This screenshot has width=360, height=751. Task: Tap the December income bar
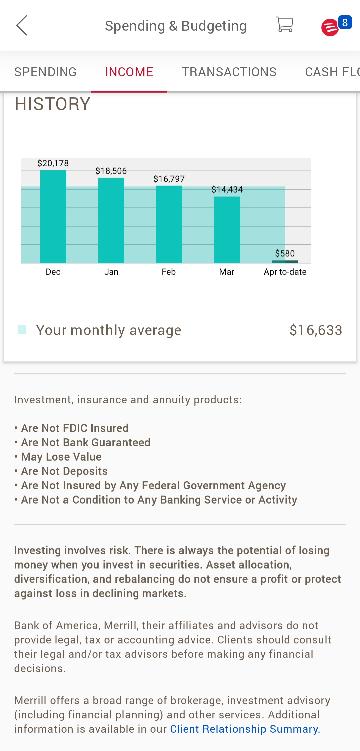[x=53, y=216]
